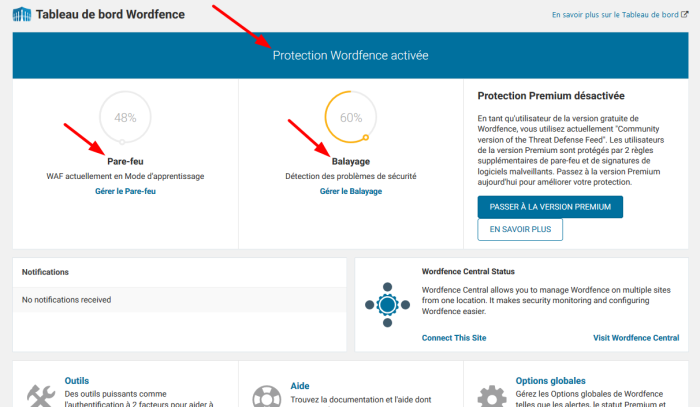Click the Tableau de bord Wordfence title
This screenshot has width=700, height=407.
pyautogui.click(x=110, y=14)
